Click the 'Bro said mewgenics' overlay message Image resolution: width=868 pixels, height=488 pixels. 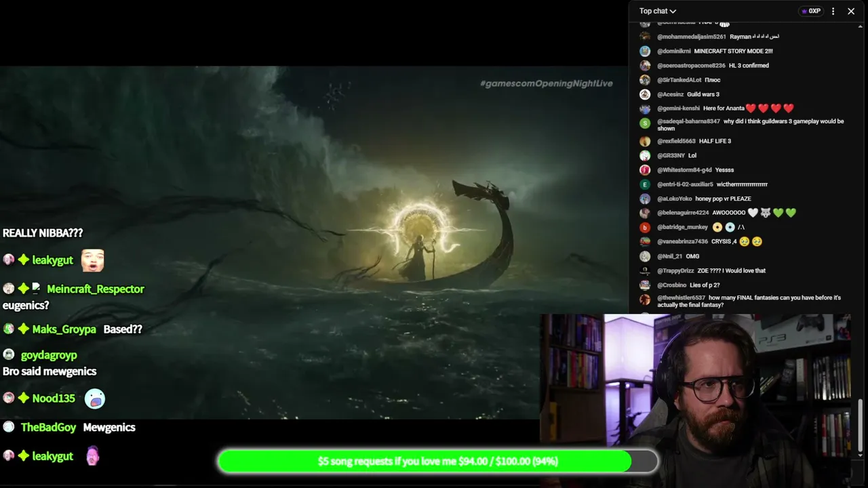pos(50,371)
